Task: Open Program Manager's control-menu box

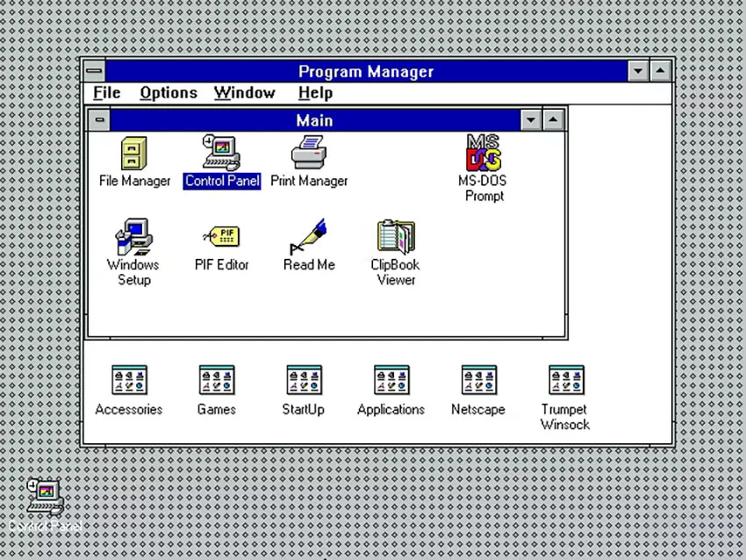Action: (x=94, y=71)
